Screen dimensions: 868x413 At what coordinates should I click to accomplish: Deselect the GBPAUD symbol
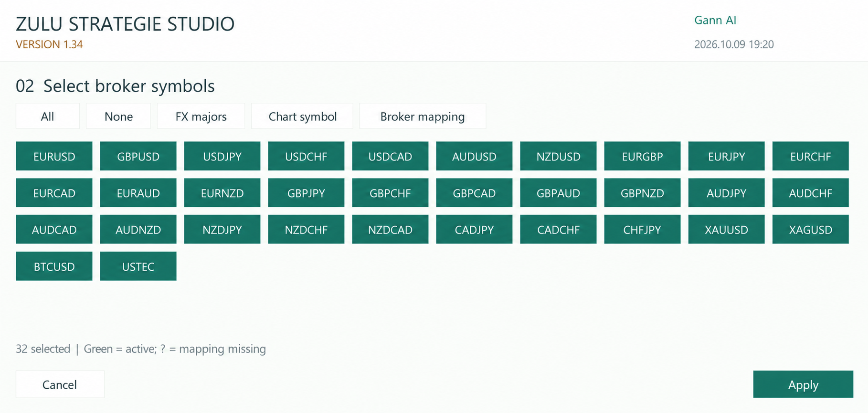[x=558, y=193]
